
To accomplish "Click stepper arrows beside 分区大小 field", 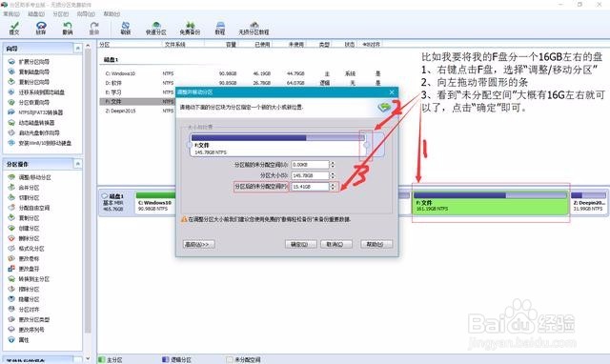I will tap(333, 175).
